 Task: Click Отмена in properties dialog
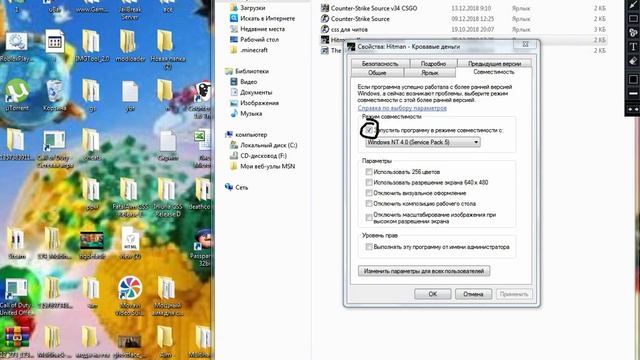coord(473,294)
